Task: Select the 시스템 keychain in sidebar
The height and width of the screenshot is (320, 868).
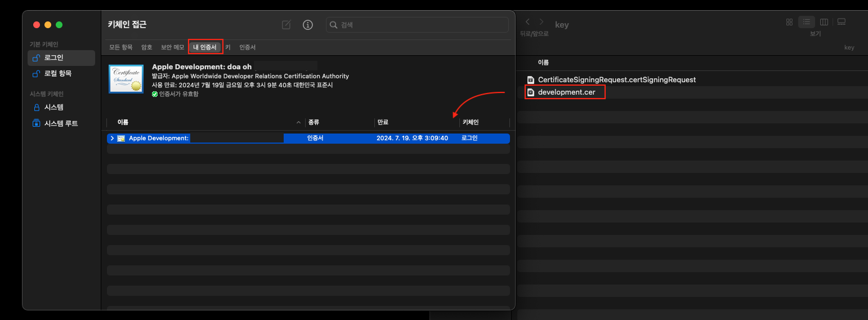Action: (61, 107)
